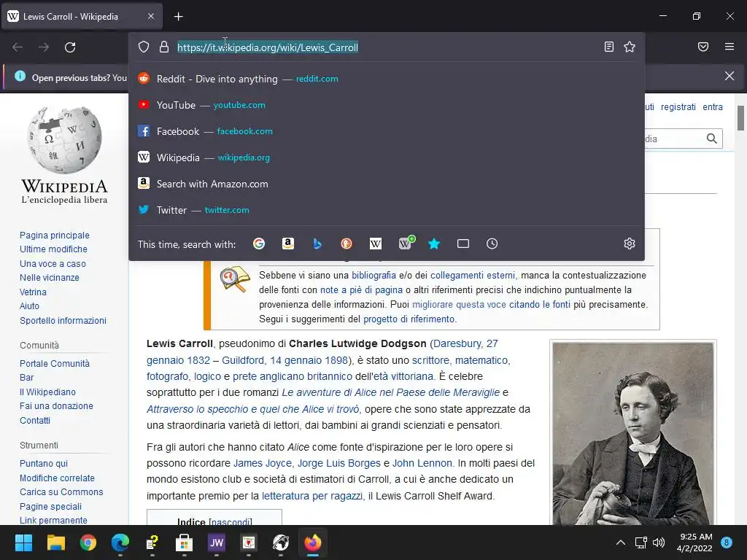This screenshot has height=560, width=747.
Task: Search this time with Amazon icon
Action: (x=287, y=244)
